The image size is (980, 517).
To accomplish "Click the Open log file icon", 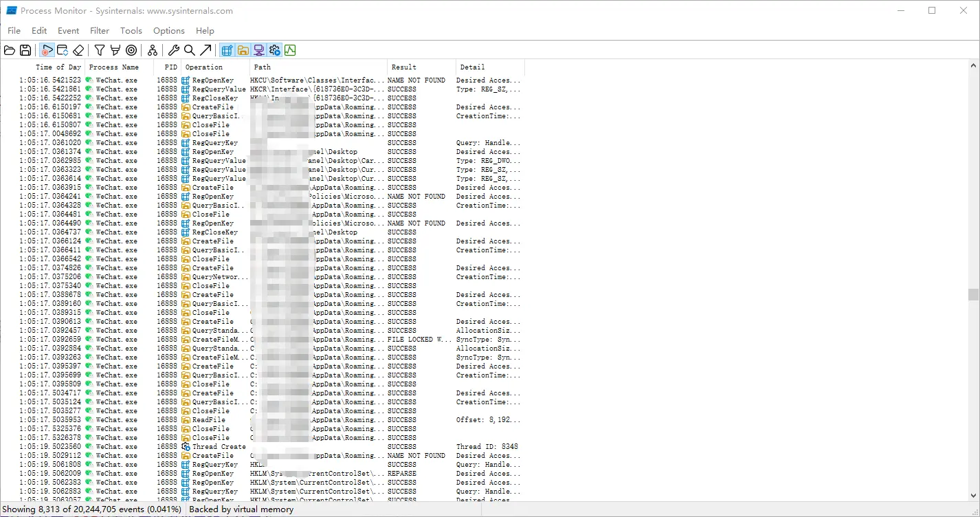I will pyautogui.click(x=10, y=50).
